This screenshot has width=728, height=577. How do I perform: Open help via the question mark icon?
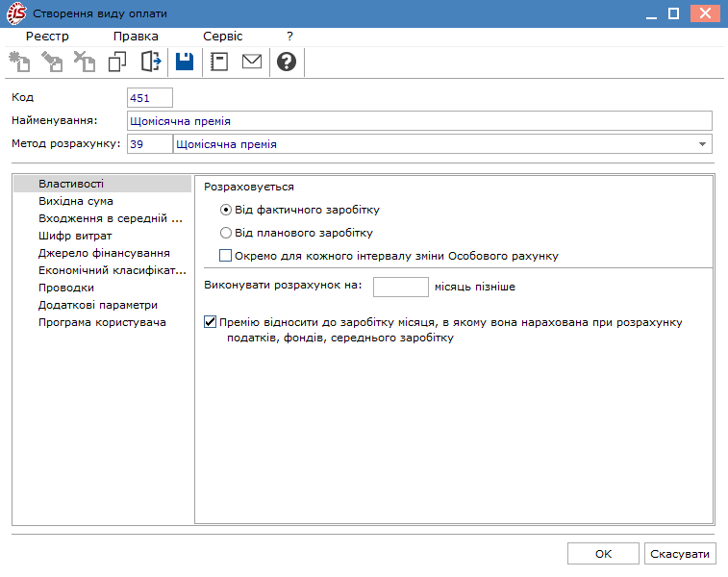pos(287,62)
